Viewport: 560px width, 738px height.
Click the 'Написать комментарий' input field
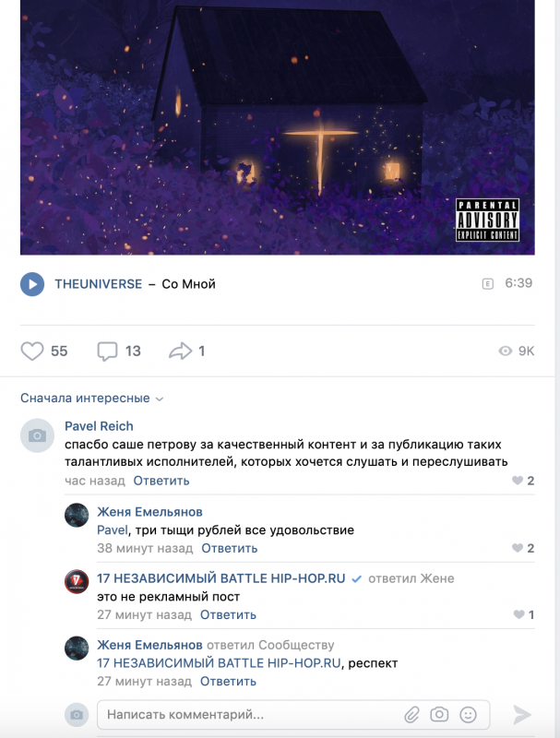pos(293,714)
